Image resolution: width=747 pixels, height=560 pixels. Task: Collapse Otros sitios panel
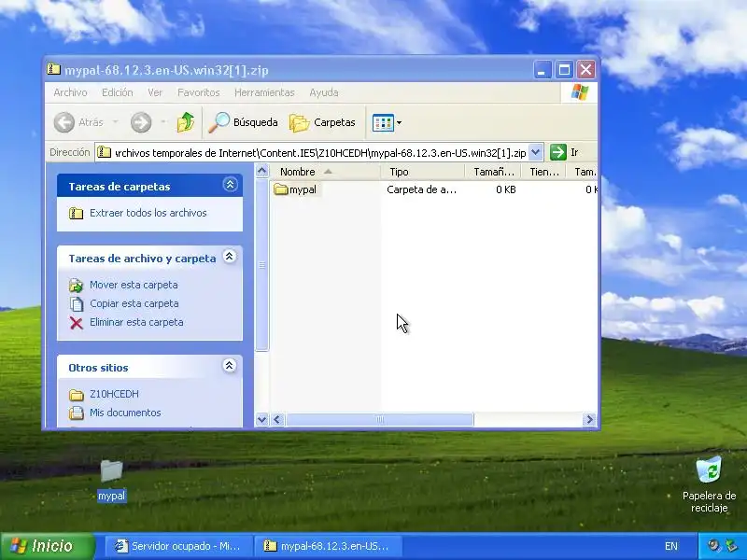[x=229, y=366]
